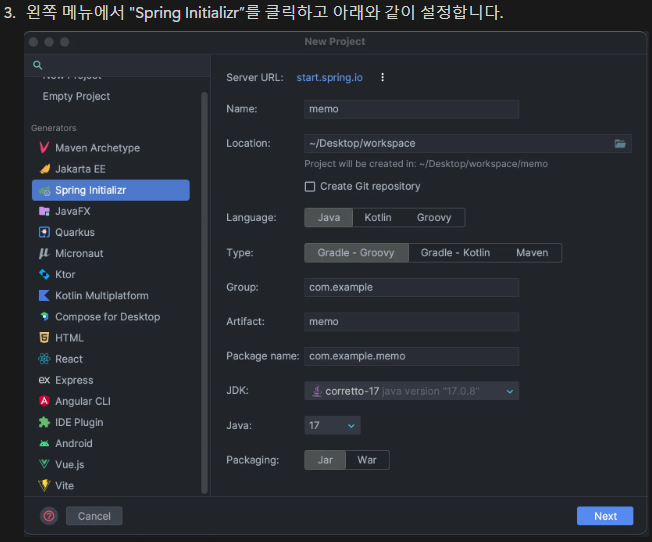Open the JDK corretto-17 dropdown
This screenshot has height=542, width=652.
click(411, 391)
